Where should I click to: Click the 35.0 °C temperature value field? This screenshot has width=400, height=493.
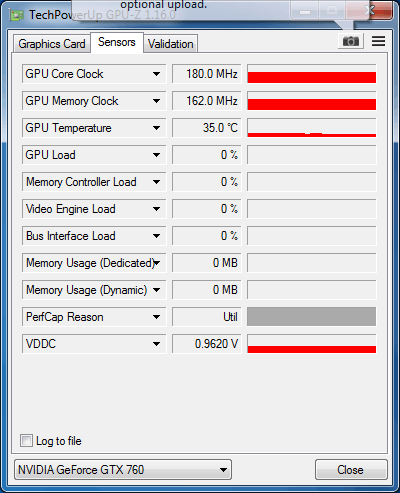point(207,128)
